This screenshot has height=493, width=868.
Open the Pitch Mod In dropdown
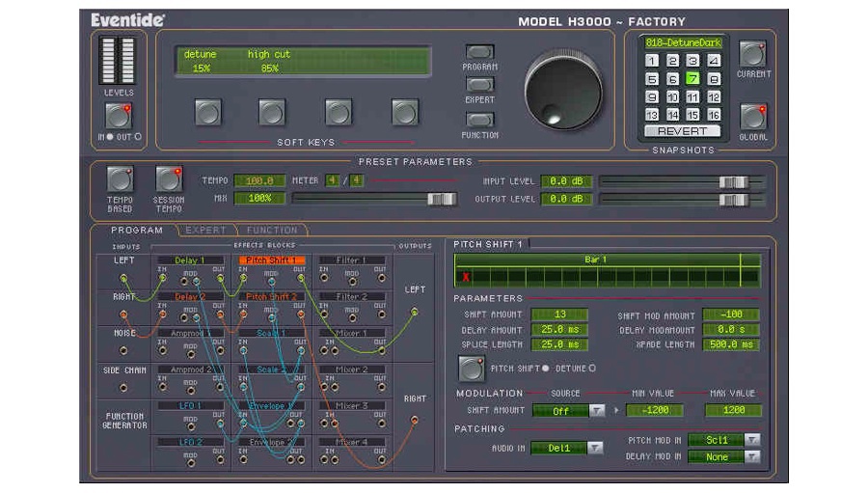pyautogui.click(x=724, y=440)
